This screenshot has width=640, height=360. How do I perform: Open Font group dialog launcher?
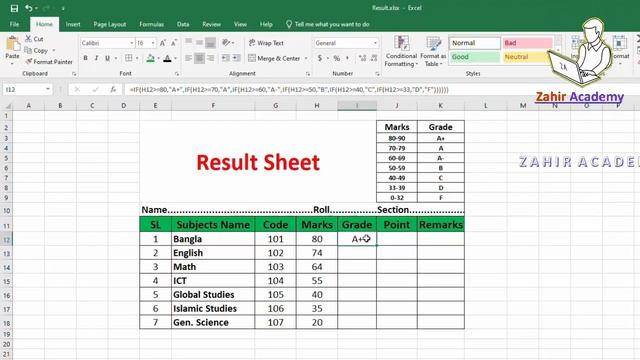tap(177, 74)
